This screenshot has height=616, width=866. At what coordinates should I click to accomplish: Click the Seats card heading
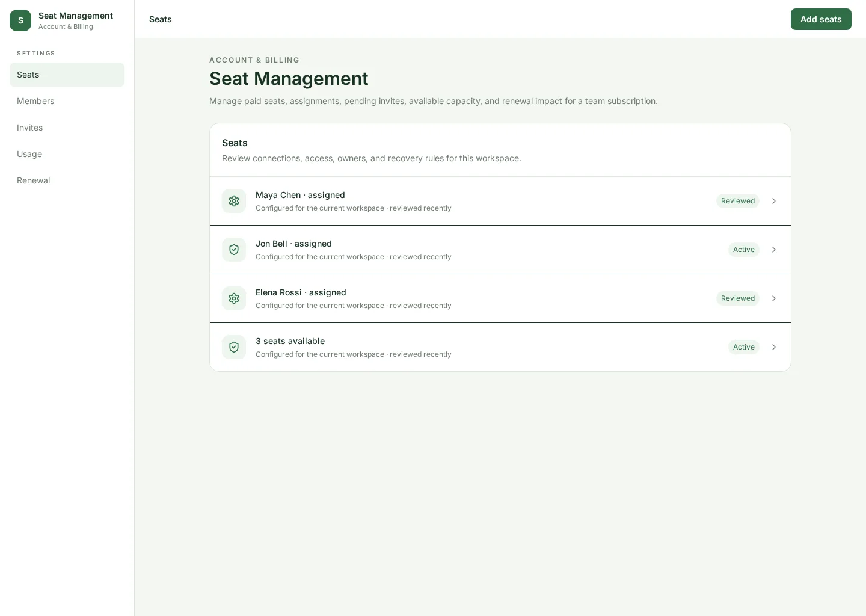tap(235, 143)
